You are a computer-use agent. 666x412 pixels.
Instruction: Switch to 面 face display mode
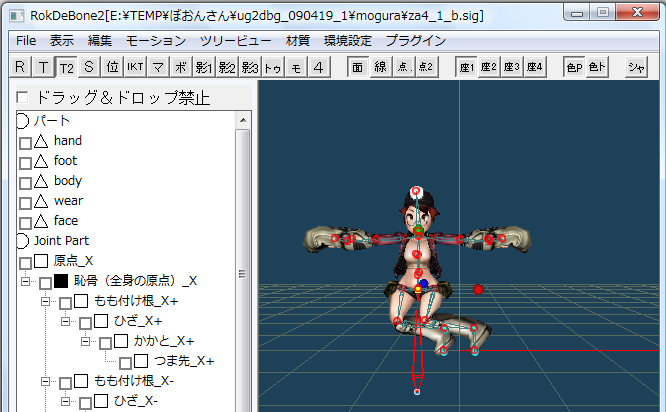coord(358,68)
